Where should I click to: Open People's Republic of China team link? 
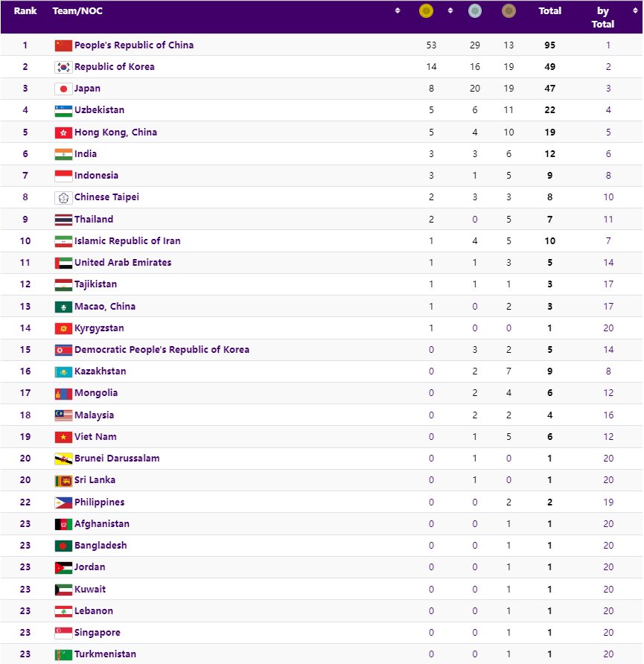(133, 45)
